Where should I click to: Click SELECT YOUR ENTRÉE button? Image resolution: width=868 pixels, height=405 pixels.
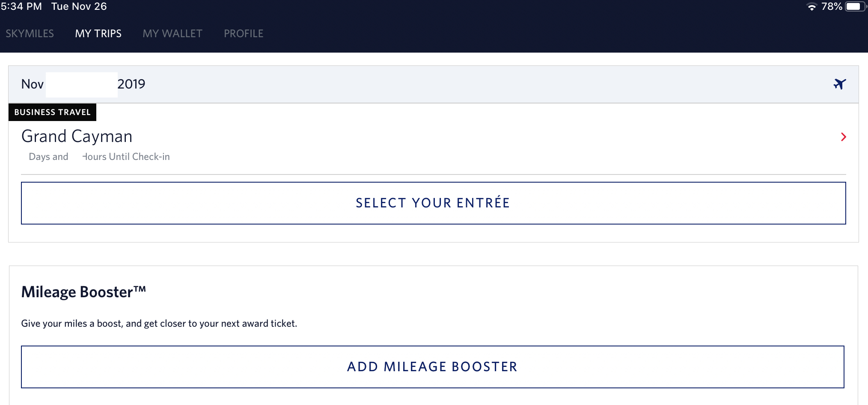click(432, 203)
